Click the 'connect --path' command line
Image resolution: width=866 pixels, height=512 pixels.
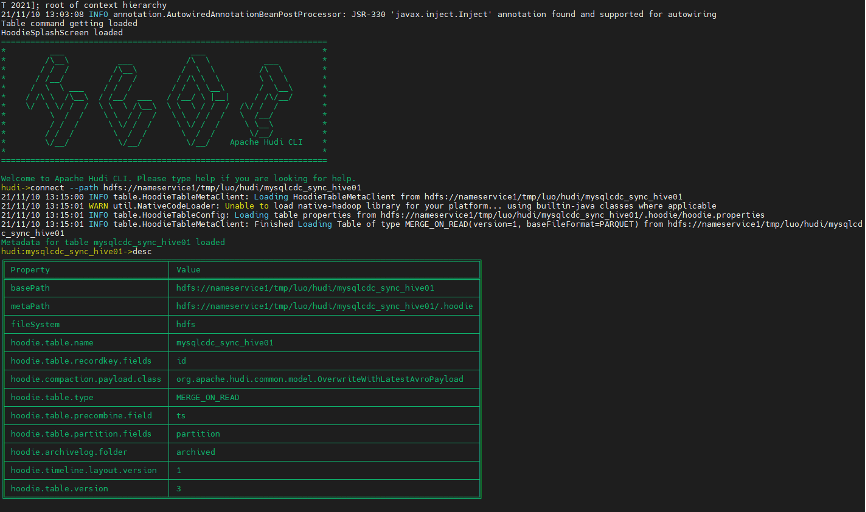point(181,188)
